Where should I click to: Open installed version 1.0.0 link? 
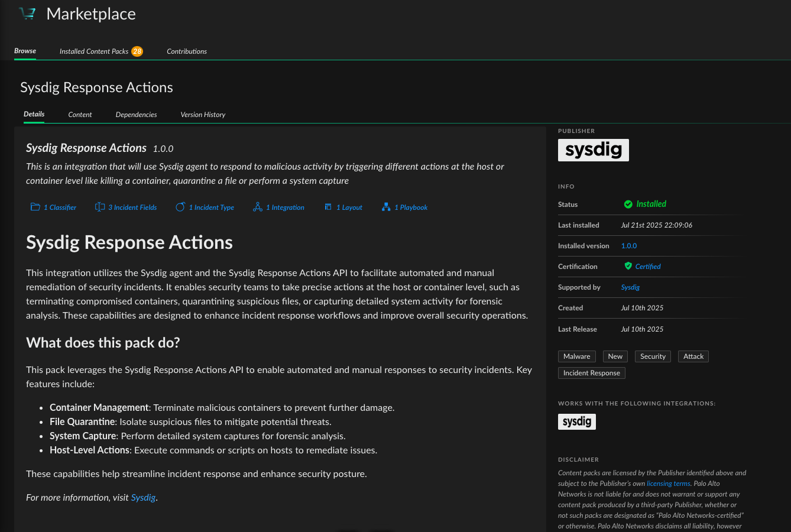coord(629,246)
